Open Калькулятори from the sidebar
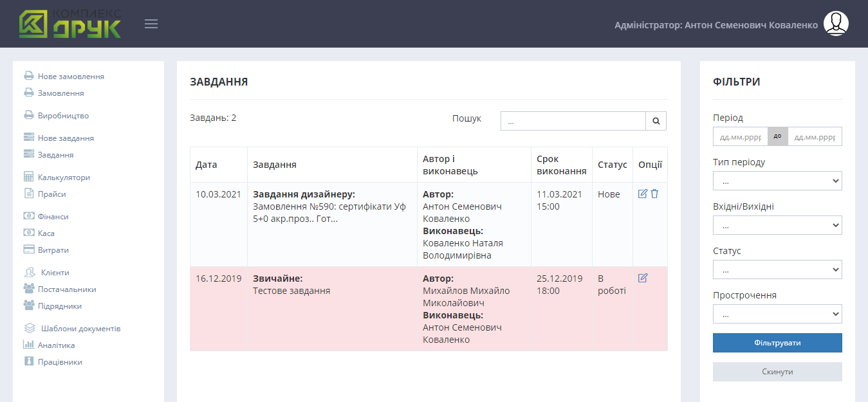868x402 pixels. tap(64, 178)
